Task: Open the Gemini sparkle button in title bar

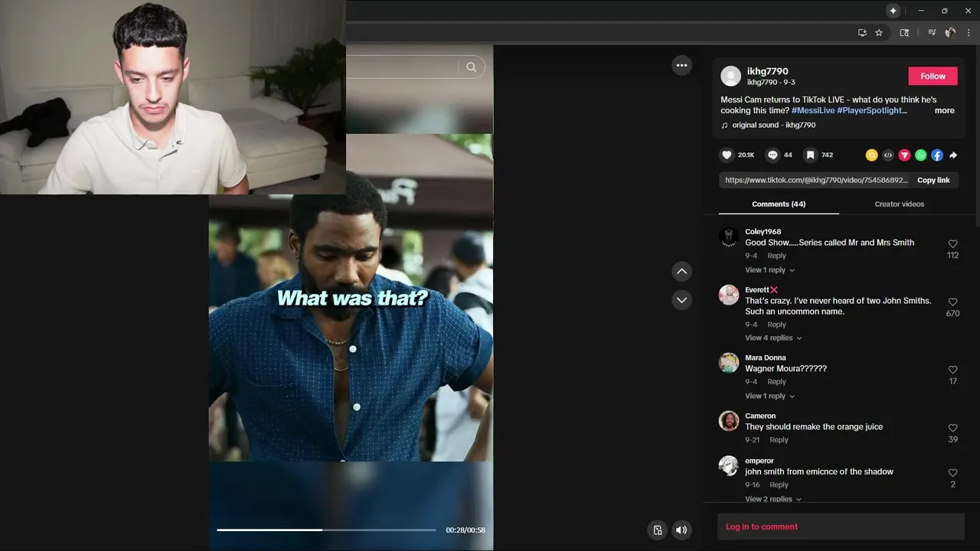Action: 893,11
